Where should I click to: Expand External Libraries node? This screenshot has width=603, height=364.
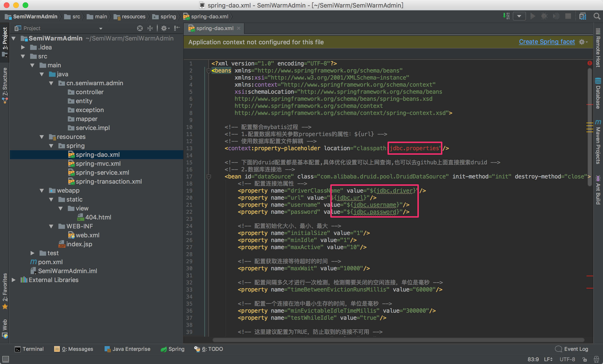coord(14,280)
